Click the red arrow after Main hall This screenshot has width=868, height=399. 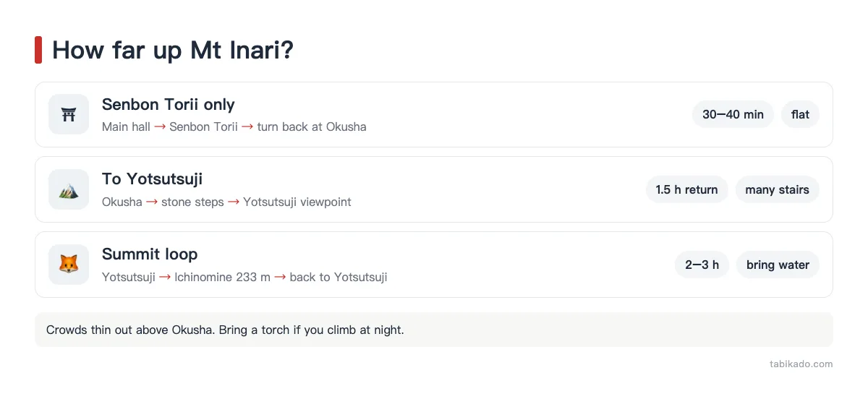coord(160,127)
